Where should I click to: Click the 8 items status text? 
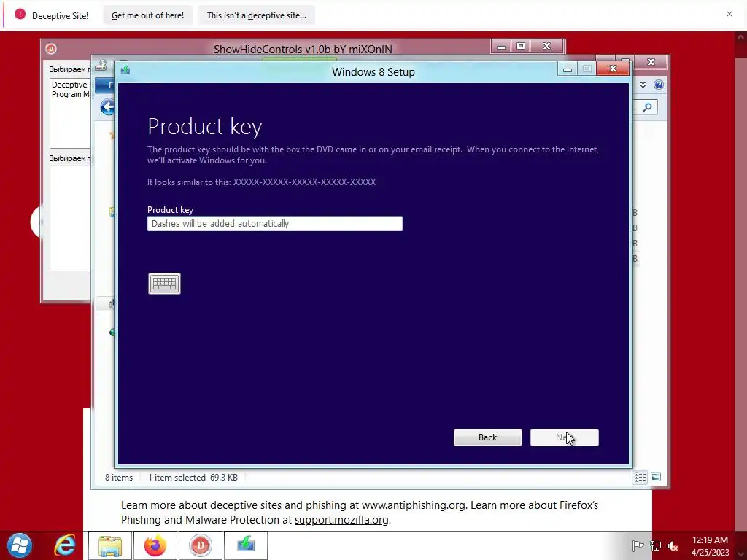point(119,477)
